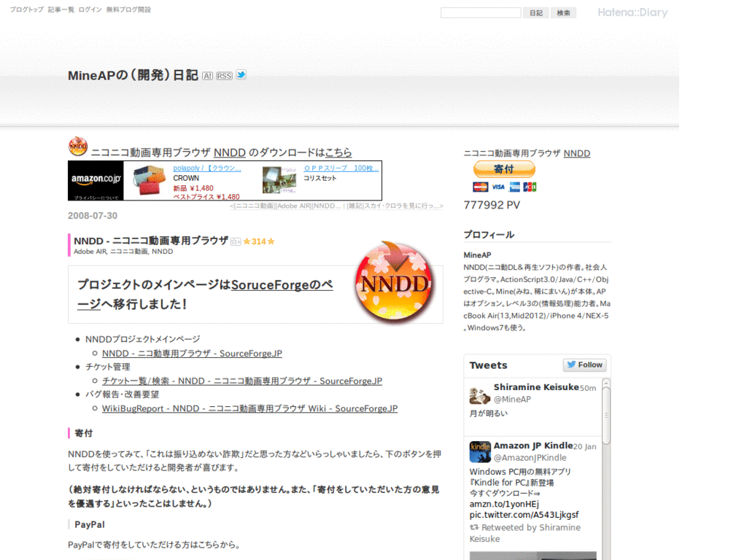The image size is (747, 560).
Task: Click the OPP sleeve product thumbnail
Action: click(x=279, y=179)
